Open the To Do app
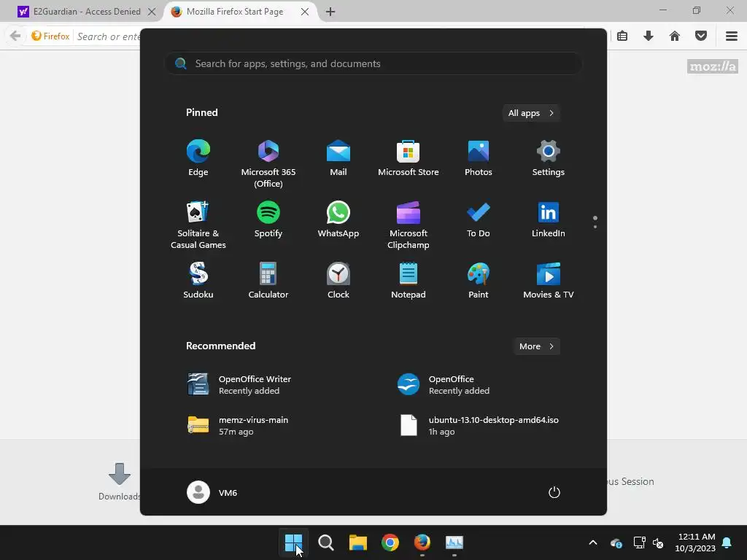This screenshot has width=747, height=560. 479,219
